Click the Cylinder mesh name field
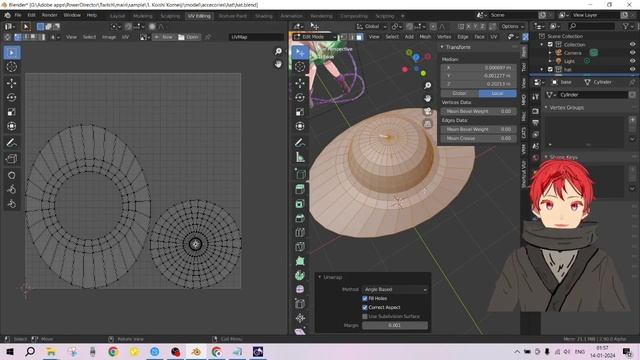 (593, 95)
